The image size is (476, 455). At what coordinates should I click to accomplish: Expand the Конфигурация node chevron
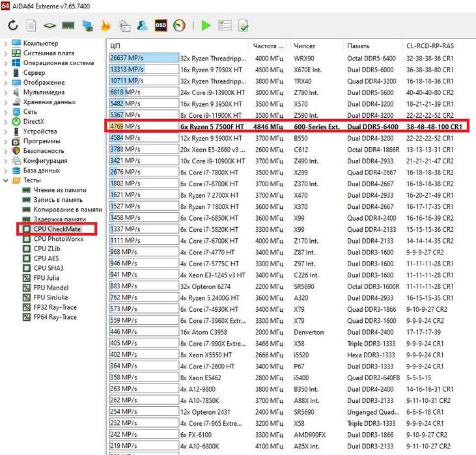point(6,161)
